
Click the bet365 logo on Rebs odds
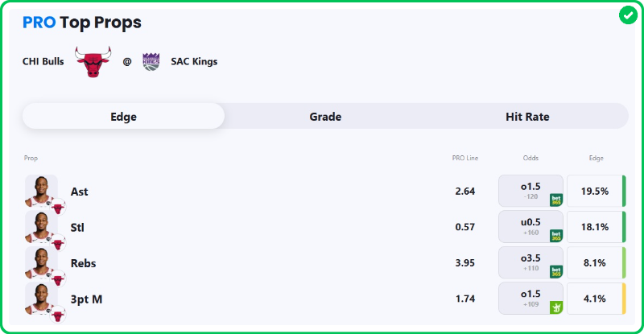point(556,271)
